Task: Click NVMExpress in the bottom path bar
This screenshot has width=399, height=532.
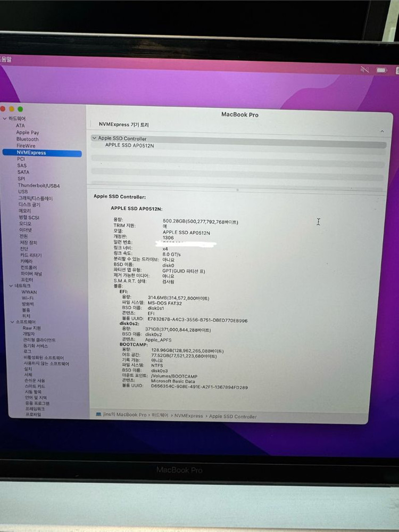Action: 188,415
